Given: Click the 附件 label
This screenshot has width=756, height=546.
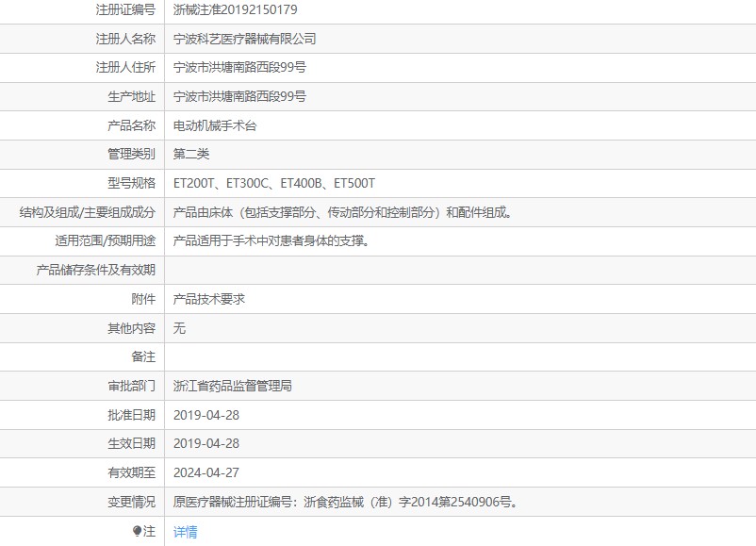Looking at the screenshot, I should click(143, 299).
